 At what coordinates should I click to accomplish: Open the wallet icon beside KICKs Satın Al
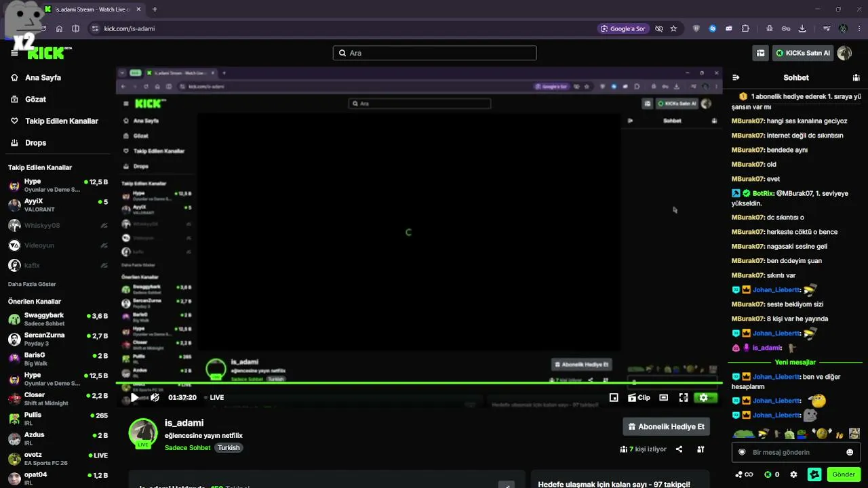[761, 53]
